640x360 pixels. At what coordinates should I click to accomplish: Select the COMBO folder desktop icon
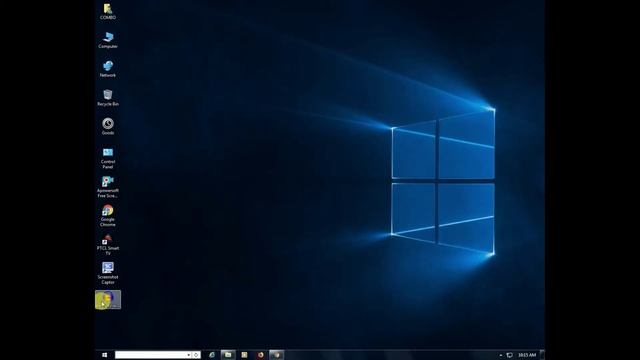[108, 11]
